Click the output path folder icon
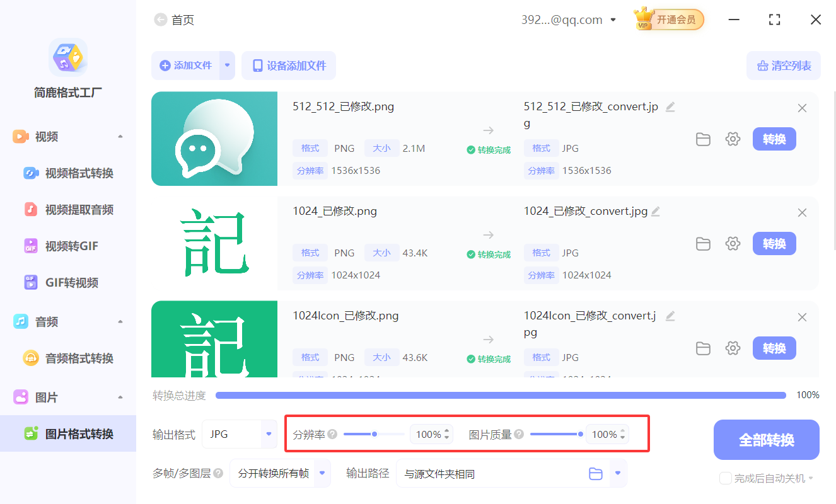 (595, 473)
